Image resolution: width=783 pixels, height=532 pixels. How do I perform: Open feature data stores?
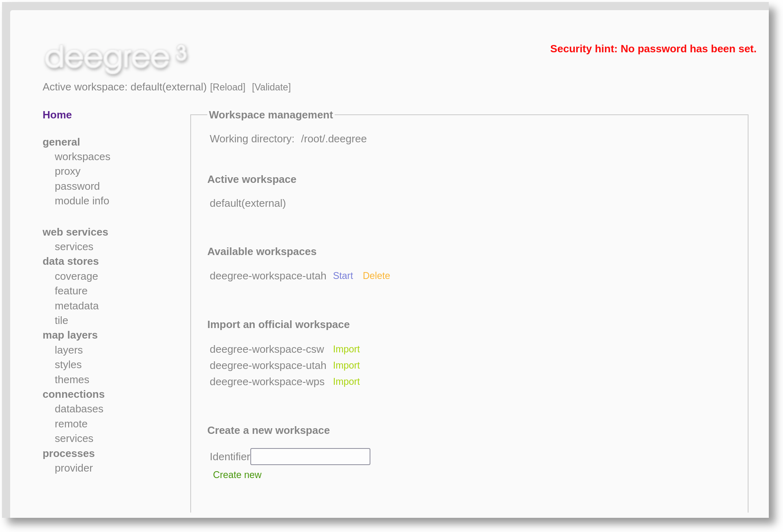tap(71, 291)
